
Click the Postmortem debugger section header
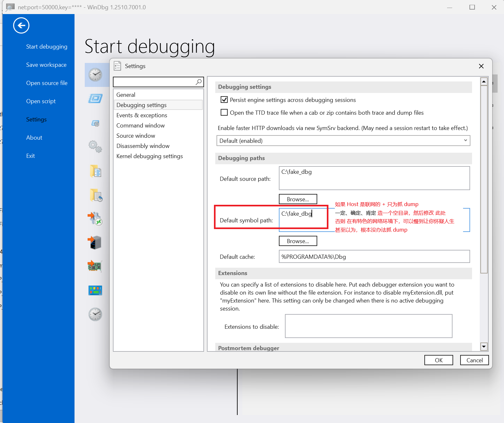pyautogui.click(x=343, y=348)
